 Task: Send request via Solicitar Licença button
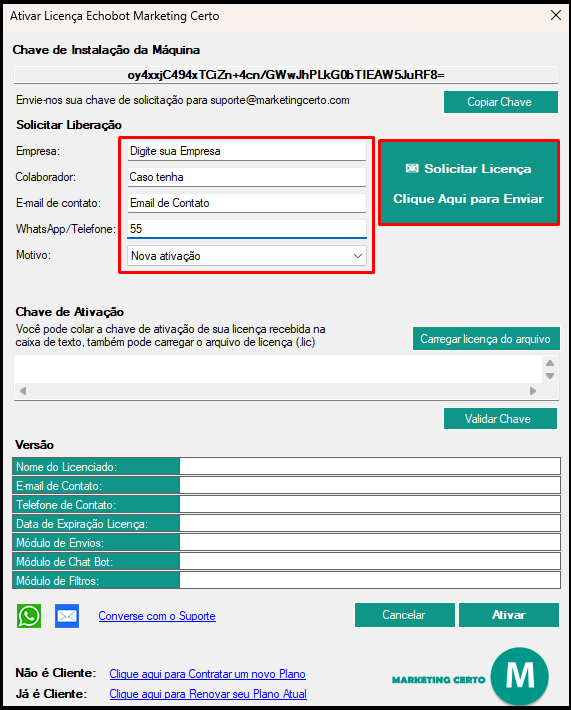point(469,183)
